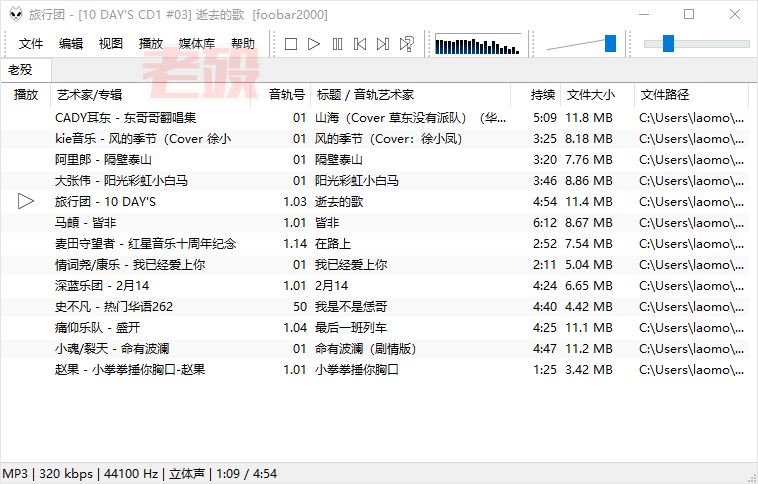Click the file path of 阿里郎 row
The image size is (758, 484).
click(x=691, y=160)
